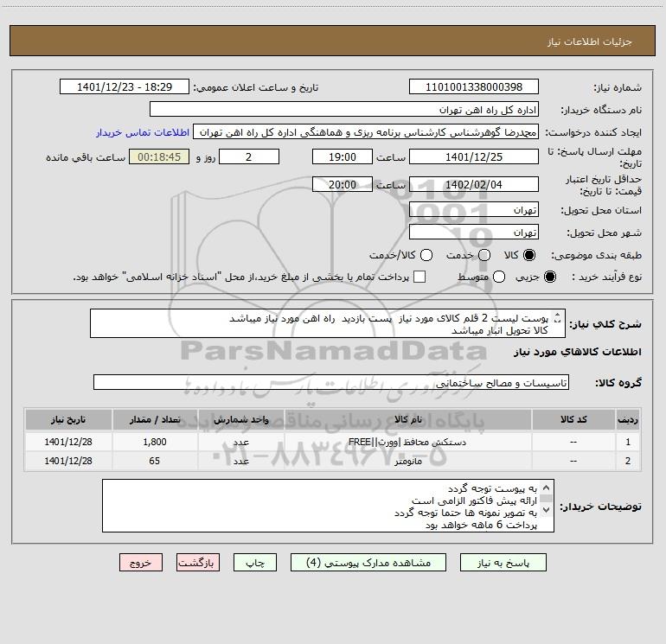
Task: Open مشاهده مدارک پیوستی (4) attachments
Action: tap(368, 563)
